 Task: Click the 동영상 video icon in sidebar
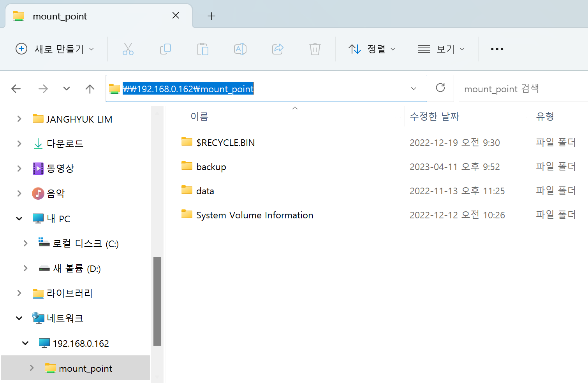pyautogui.click(x=38, y=169)
